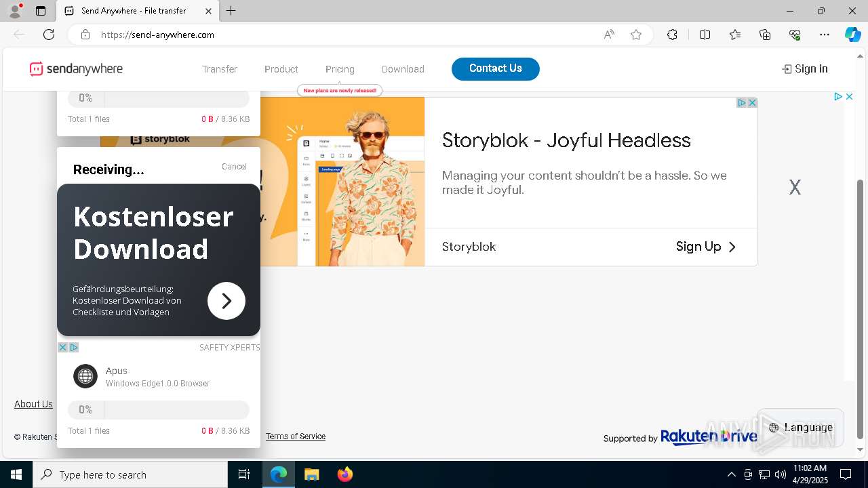The height and width of the screenshot is (488, 868).
Task: Close the SAFETY XPERTS ad
Action: point(62,347)
